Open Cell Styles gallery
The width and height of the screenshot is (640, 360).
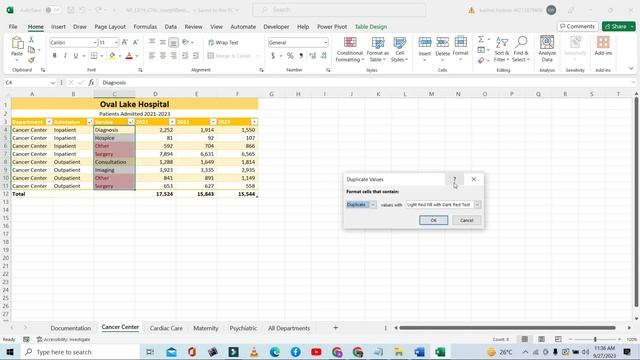click(x=399, y=49)
